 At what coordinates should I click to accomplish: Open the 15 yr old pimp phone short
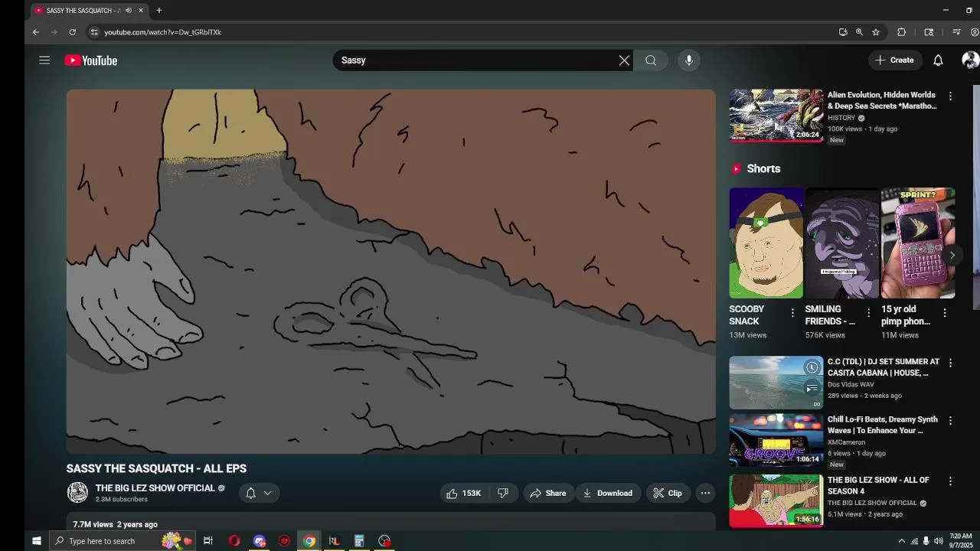tap(918, 243)
